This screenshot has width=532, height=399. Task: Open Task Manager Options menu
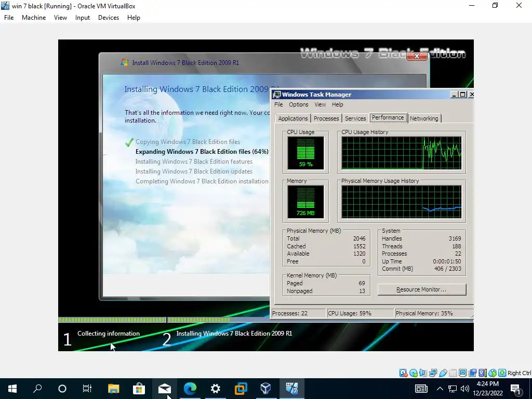click(x=299, y=104)
